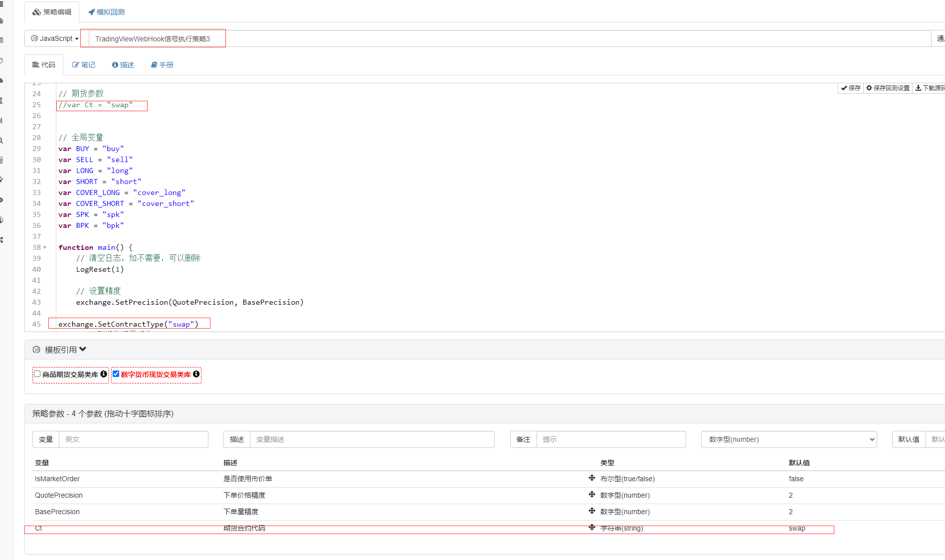Open the JavaScript language dropdown

pos(55,38)
